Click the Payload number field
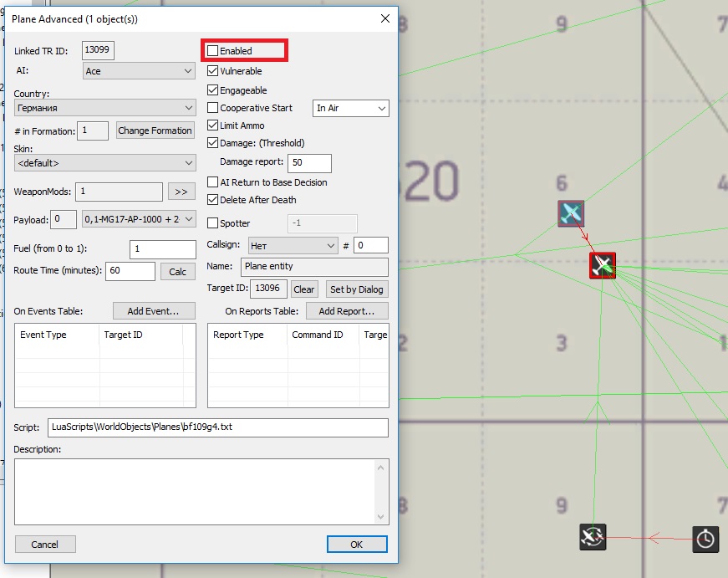 64,219
